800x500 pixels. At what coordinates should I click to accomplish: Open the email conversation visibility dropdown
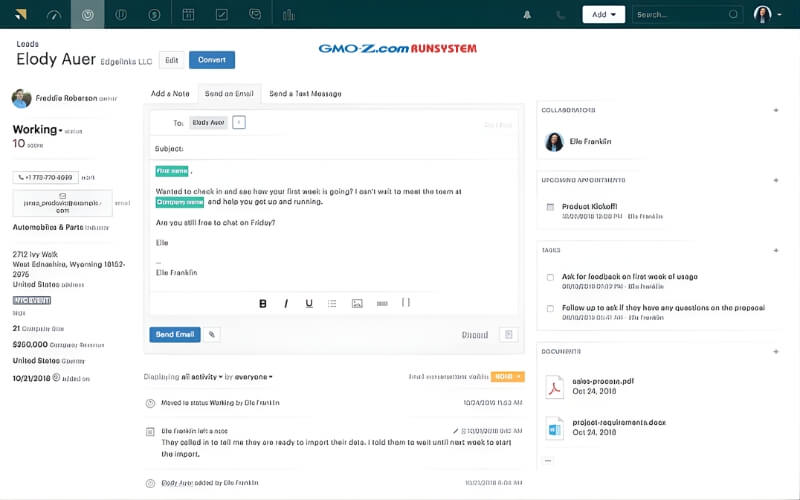point(507,377)
